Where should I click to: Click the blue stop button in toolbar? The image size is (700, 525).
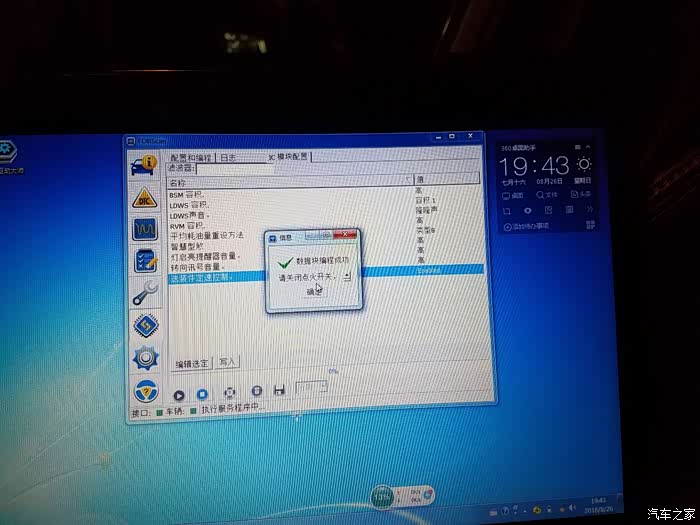tap(202, 394)
